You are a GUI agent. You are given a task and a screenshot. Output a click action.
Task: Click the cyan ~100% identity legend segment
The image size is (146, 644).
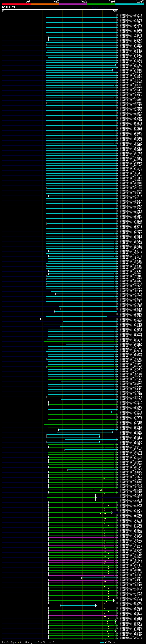130,4
